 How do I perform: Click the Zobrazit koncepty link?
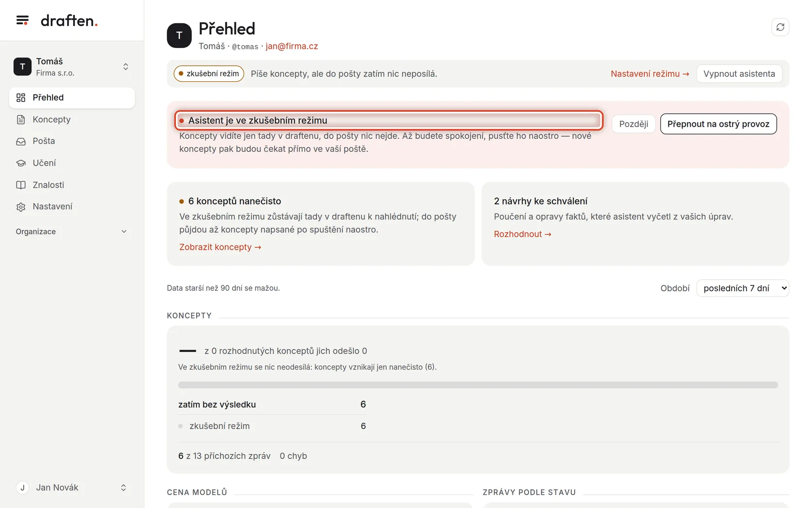coord(220,247)
